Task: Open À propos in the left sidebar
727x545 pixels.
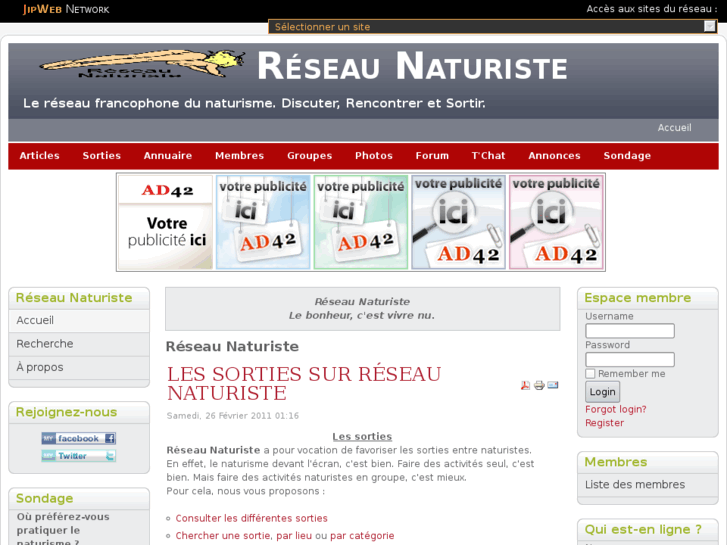Action: pyautogui.click(x=79, y=367)
